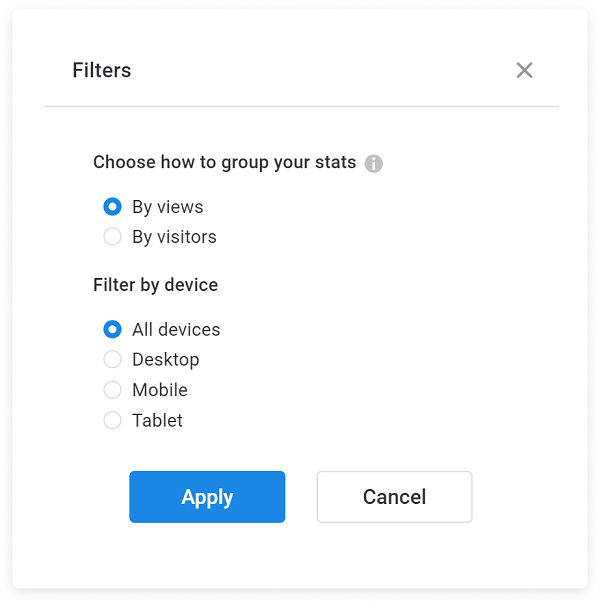
Task: Click the Filters dialog title
Action: click(102, 70)
